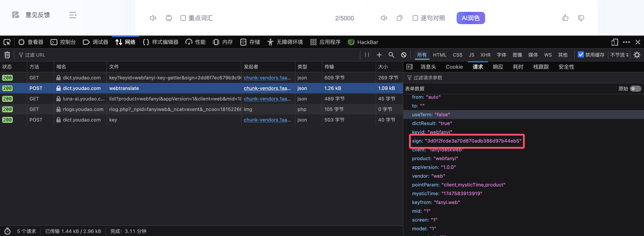Click the AI润色 button
The height and width of the screenshot is (236, 644).
(x=470, y=18)
